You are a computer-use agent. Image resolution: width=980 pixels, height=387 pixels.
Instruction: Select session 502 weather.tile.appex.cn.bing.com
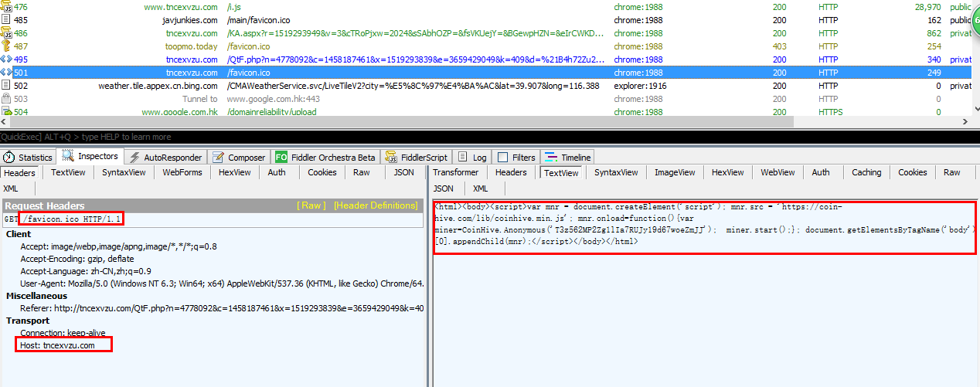(x=490, y=86)
